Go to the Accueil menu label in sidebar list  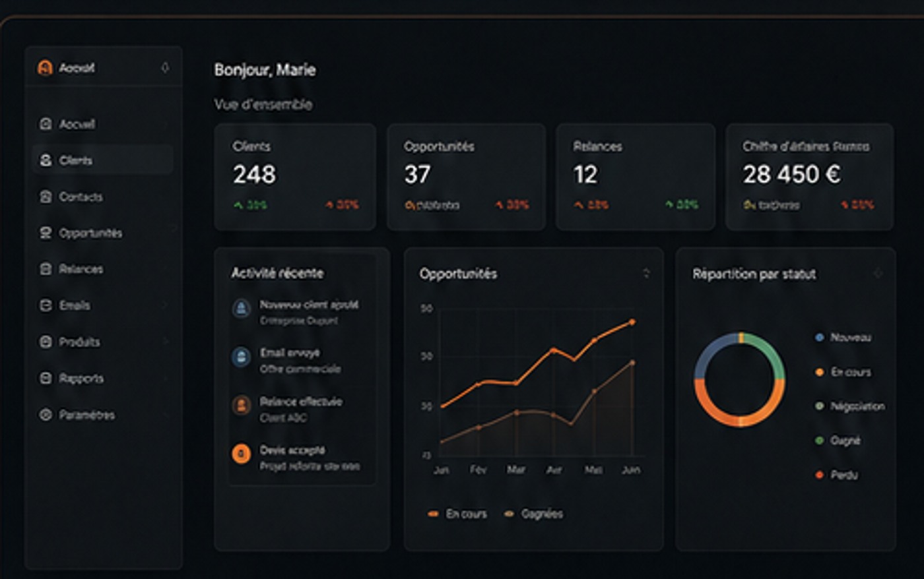coord(77,124)
